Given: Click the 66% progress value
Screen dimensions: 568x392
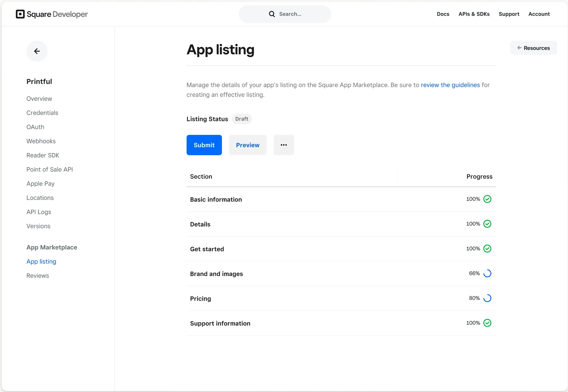Looking at the screenshot, I should tap(474, 273).
